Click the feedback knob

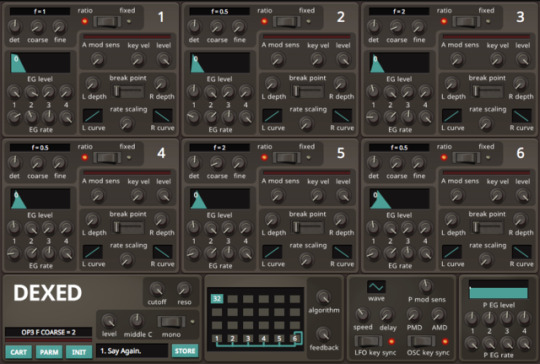[323, 334]
